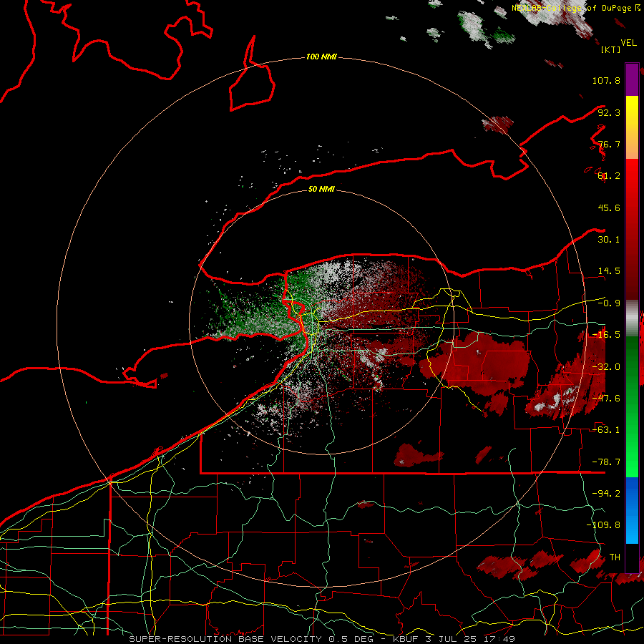The height and width of the screenshot is (644, 644).
Task: Click the 30.1 velocity scale value
Action: click(609, 240)
